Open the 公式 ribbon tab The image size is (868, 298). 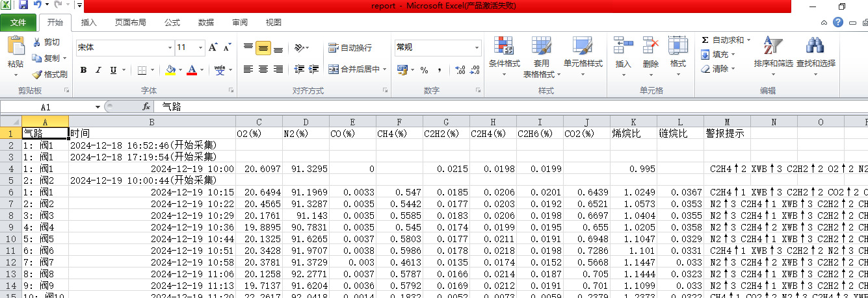coord(172,22)
